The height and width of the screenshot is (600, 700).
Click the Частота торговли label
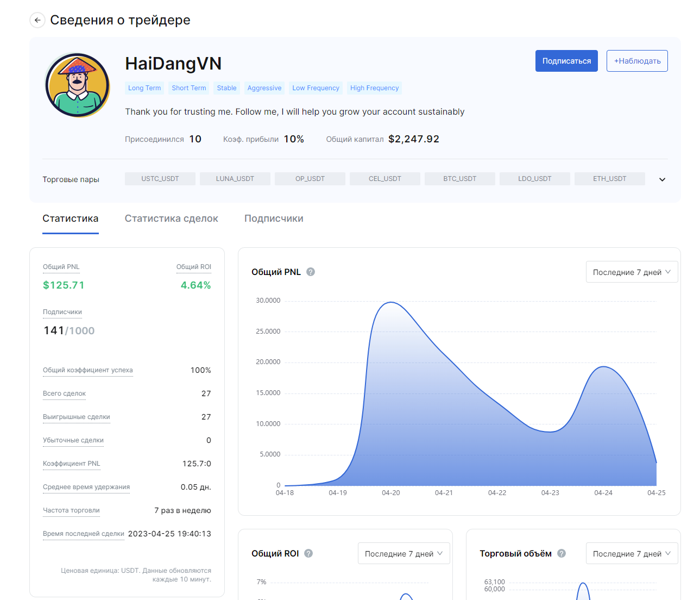click(71, 510)
